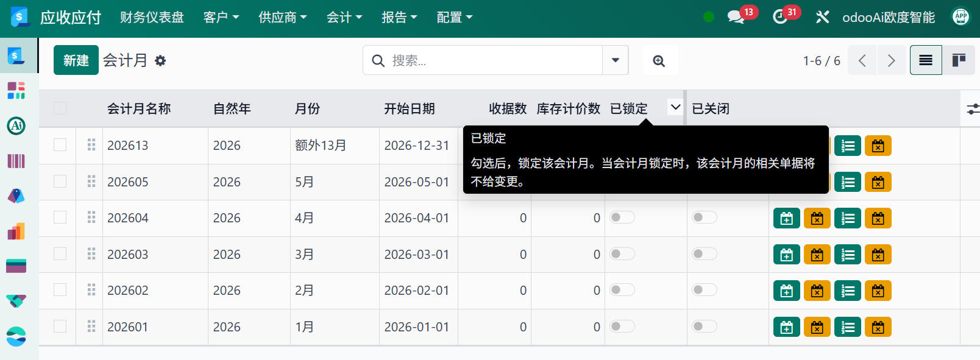Open the barcode app icon in the sidebar
This screenshot has height=360, width=980.
click(x=16, y=161)
